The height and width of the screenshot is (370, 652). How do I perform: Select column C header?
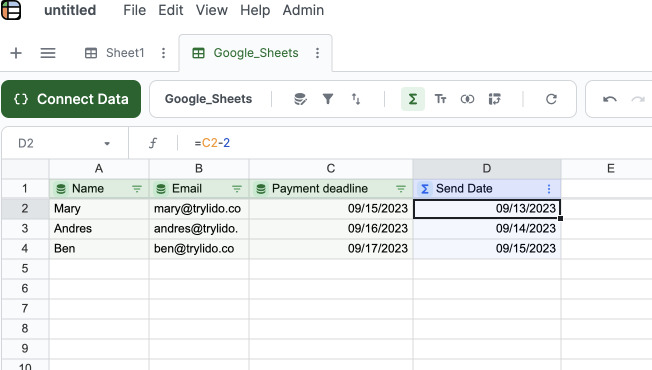[x=331, y=169]
